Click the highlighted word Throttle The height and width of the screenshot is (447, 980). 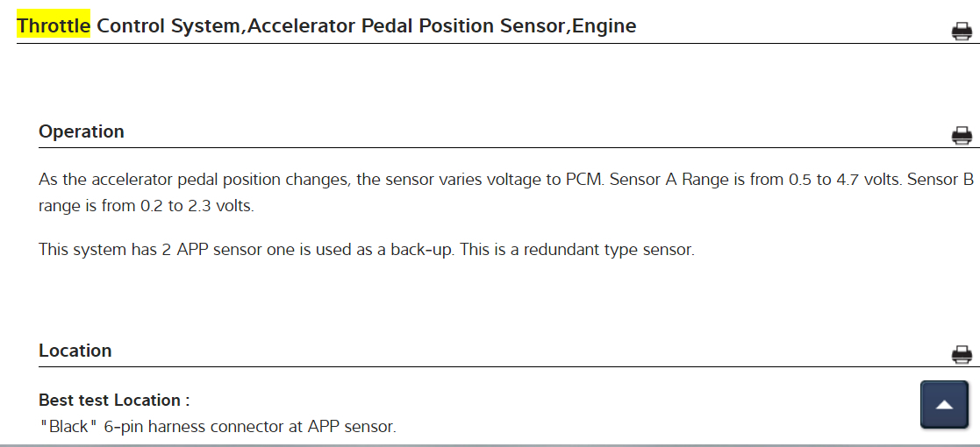(x=54, y=25)
